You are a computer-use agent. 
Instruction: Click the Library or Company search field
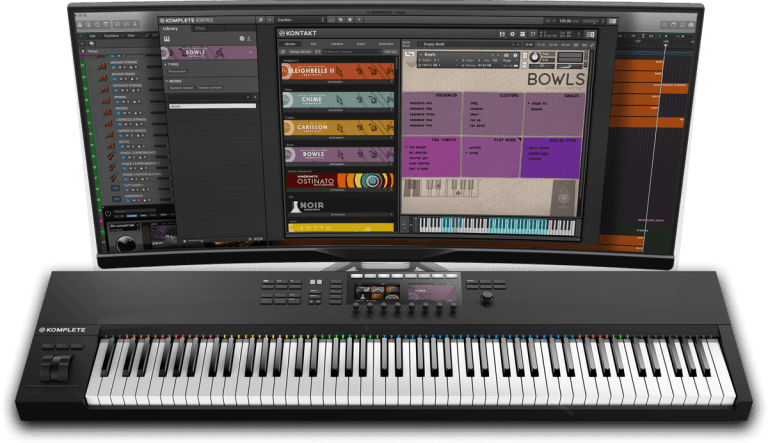[x=352, y=51]
